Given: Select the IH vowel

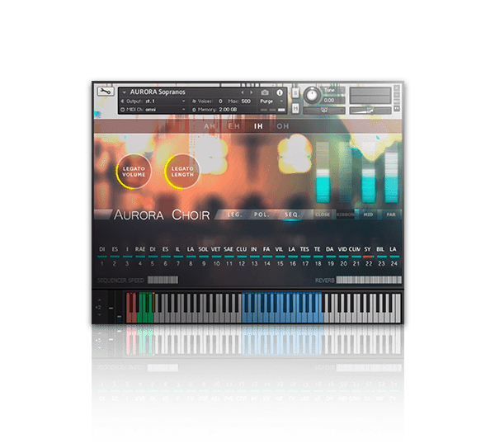Looking at the screenshot, I should point(258,126).
